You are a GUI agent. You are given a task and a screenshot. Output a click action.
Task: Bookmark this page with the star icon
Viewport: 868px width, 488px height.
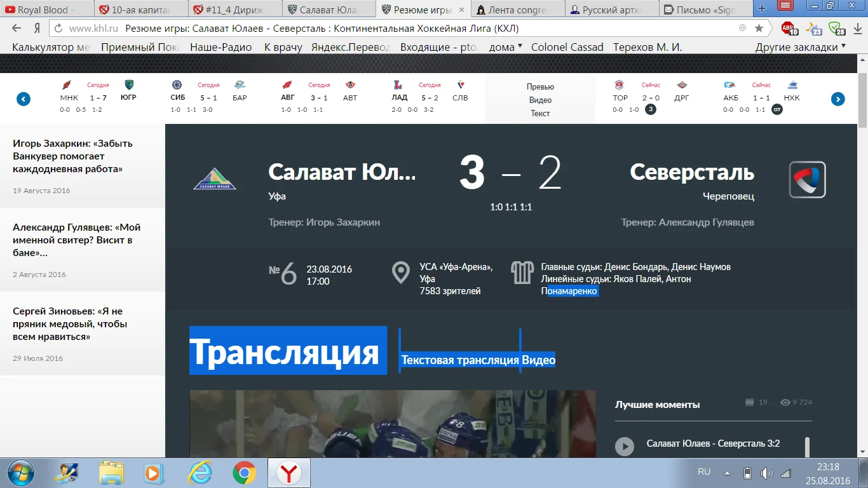tap(759, 28)
